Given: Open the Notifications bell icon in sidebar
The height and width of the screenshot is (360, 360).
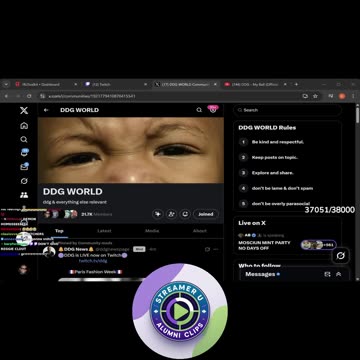Looking at the screenshot, I should click(x=24, y=153).
